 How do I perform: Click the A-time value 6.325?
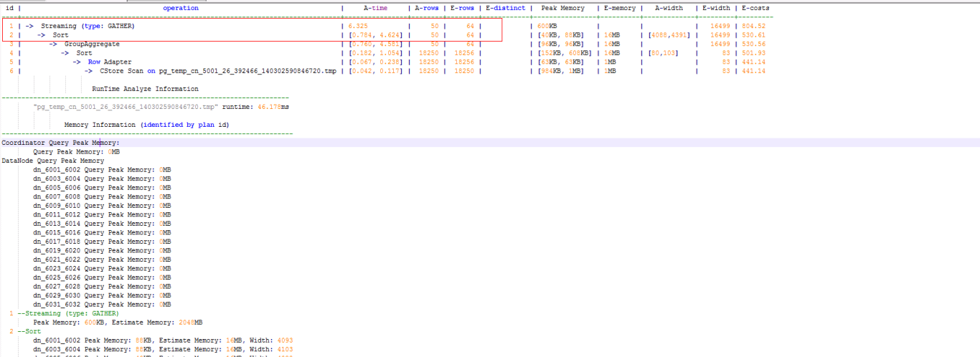pos(357,26)
